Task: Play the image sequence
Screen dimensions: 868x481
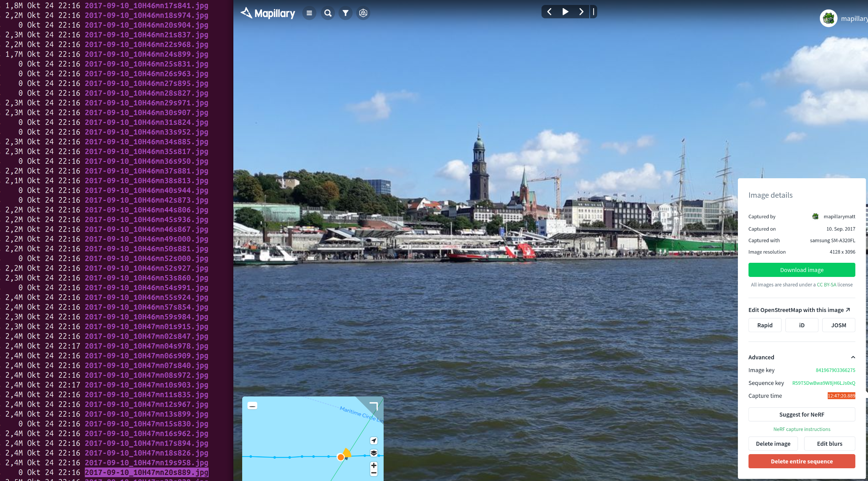Action: coord(565,12)
